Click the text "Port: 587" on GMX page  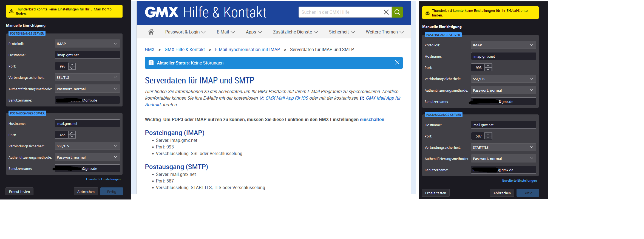click(165, 181)
